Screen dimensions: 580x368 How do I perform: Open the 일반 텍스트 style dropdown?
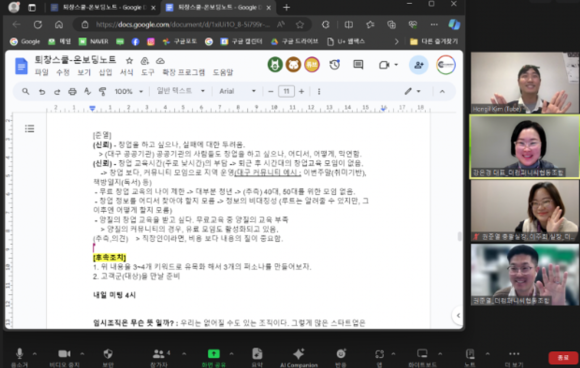click(181, 91)
